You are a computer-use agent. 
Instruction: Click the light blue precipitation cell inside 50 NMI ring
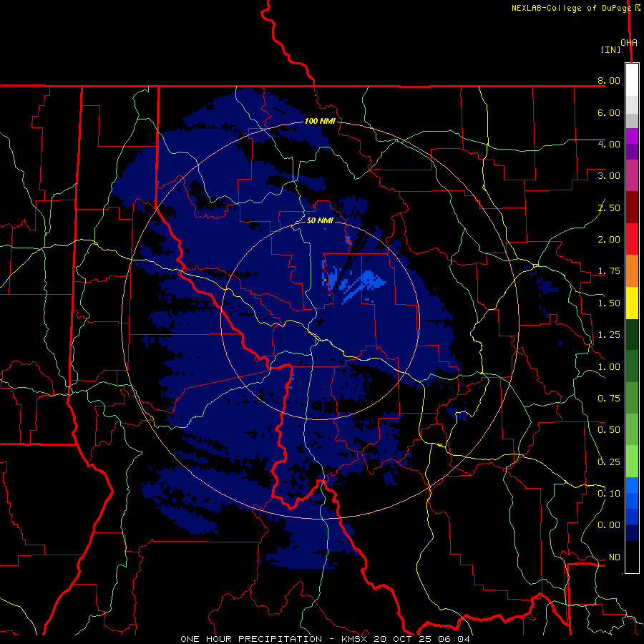point(371,279)
